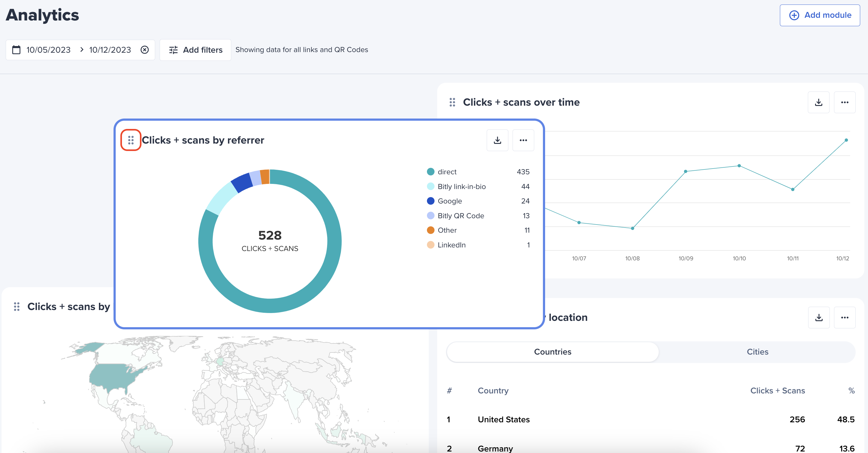Click the direct legend color dot
Image resolution: width=868 pixels, height=453 pixels.
430,172
